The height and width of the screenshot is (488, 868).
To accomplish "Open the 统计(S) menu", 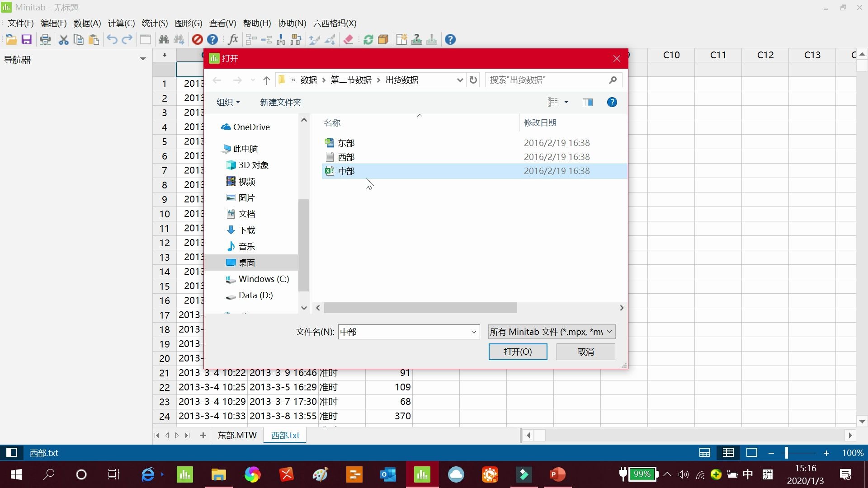I will tap(154, 23).
